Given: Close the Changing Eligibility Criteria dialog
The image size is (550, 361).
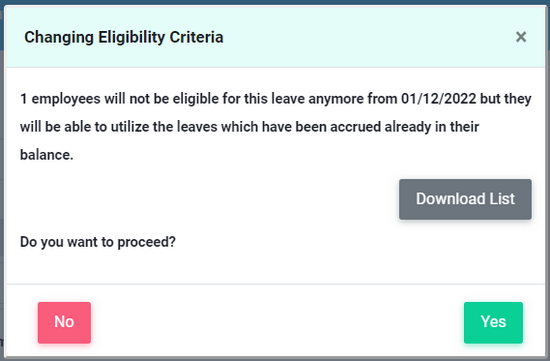Looking at the screenshot, I should click(521, 37).
